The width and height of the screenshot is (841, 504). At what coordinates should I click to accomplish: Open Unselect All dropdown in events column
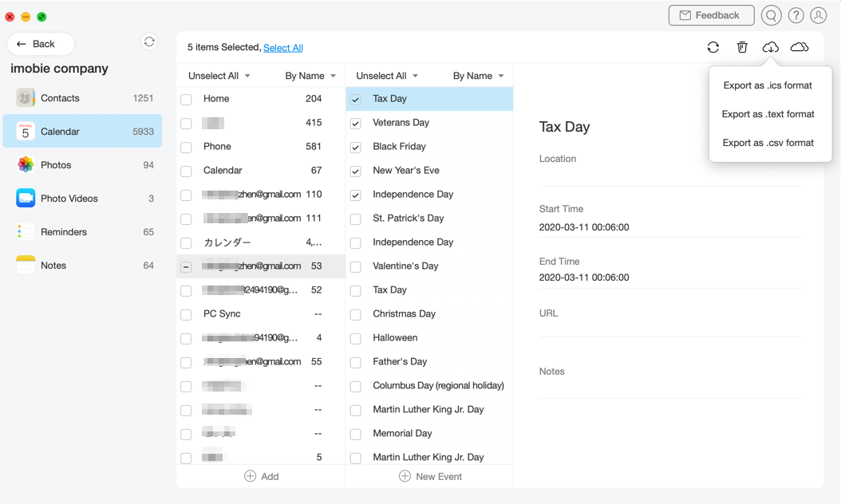coord(387,76)
